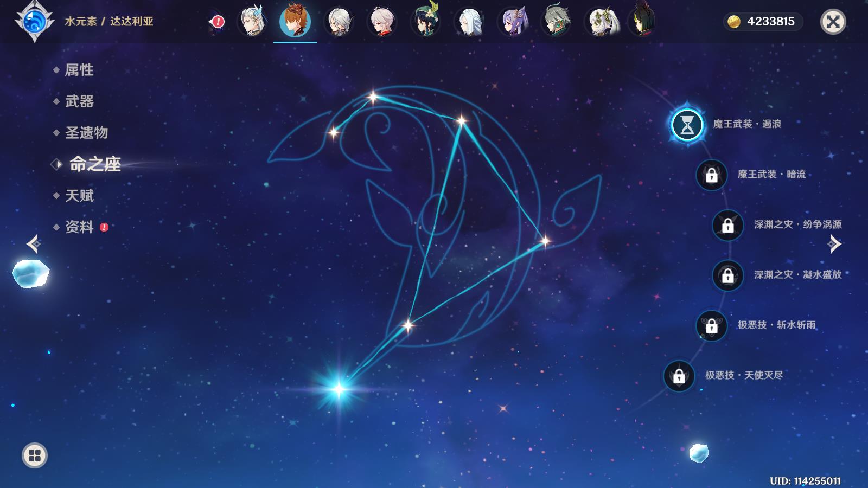The width and height of the screenshot is (868, 488).
Task: Click the hourglass icon for 魔王武装·遏浪
Action: click(687, 125)
